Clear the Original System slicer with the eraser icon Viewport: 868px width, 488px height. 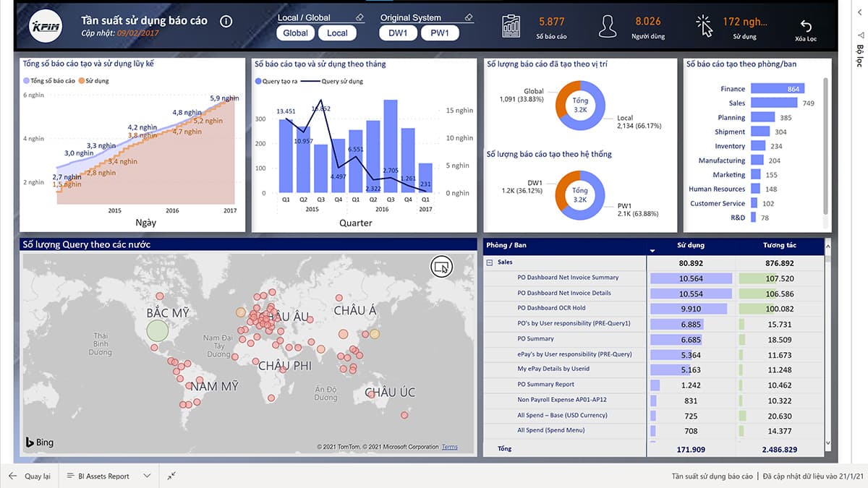click(x=468, y=17)
